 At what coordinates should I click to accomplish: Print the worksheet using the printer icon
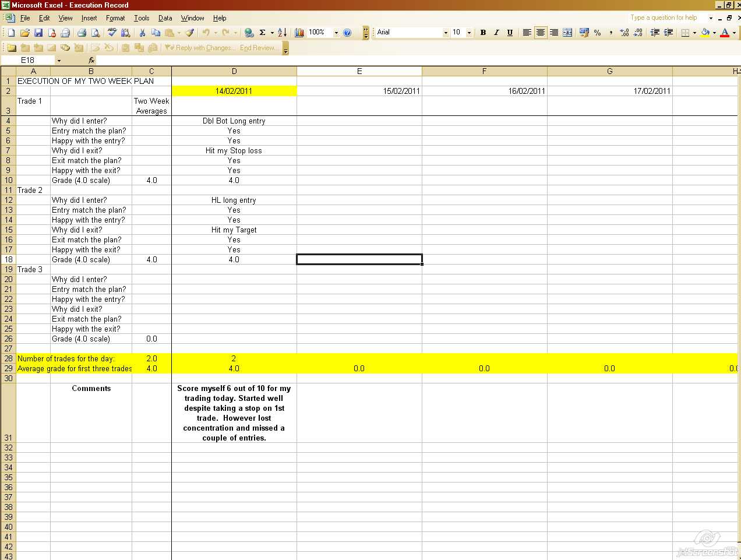pyautogui.click(x=82, y=33)
